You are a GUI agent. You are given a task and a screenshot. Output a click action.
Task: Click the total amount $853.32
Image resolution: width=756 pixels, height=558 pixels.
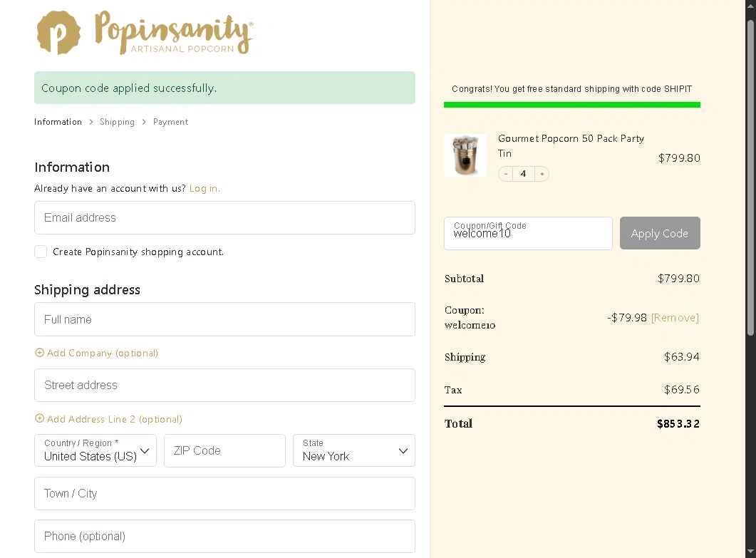click(678, 424)
